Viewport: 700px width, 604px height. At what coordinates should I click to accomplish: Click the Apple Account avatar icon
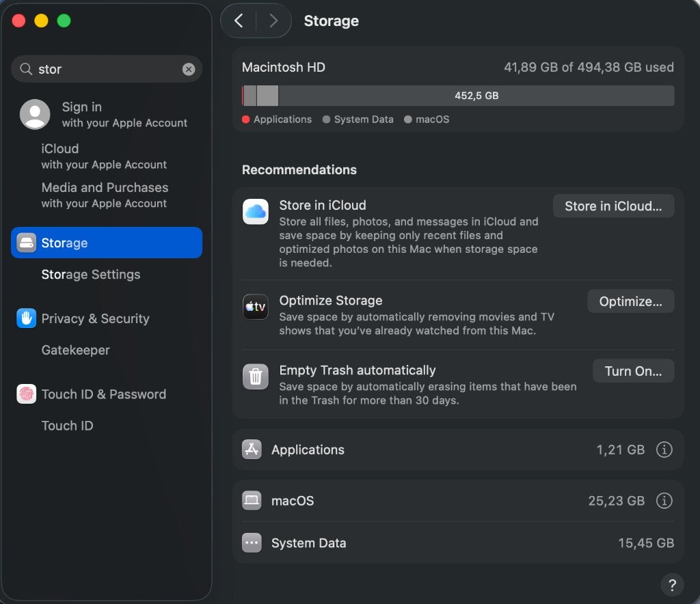click(x=35, y=115)
